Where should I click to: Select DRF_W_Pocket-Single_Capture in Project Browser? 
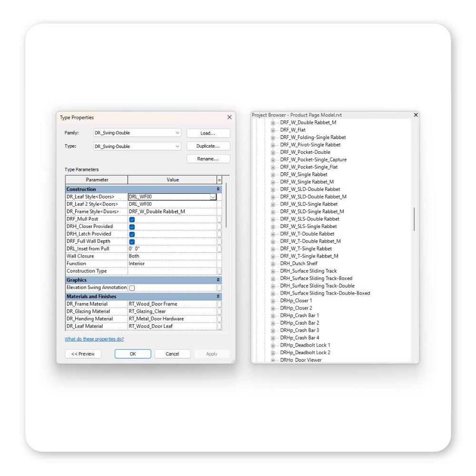pyautogui.click(x=313, y=159)
